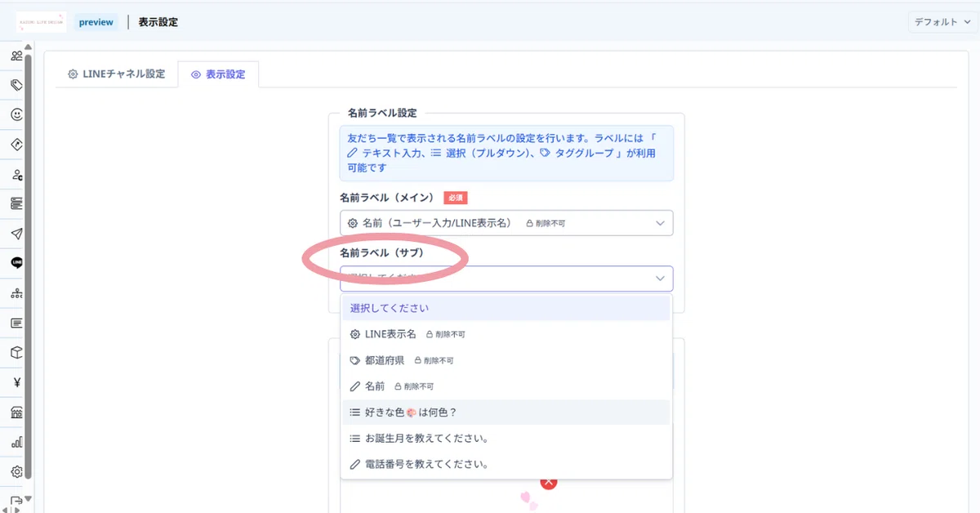
Task: Click the sidebar scroll up arrow
Action: (28, 47)
